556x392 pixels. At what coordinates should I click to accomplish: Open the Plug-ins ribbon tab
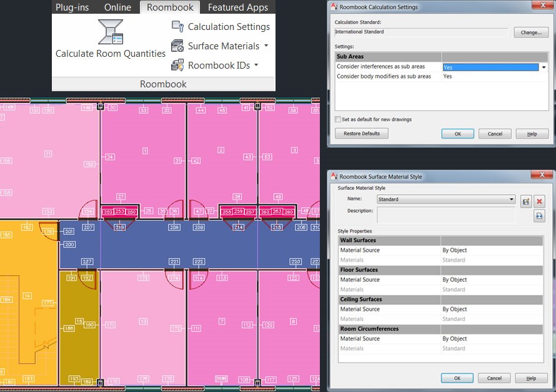pyautogui.click(x=72, y=7)
